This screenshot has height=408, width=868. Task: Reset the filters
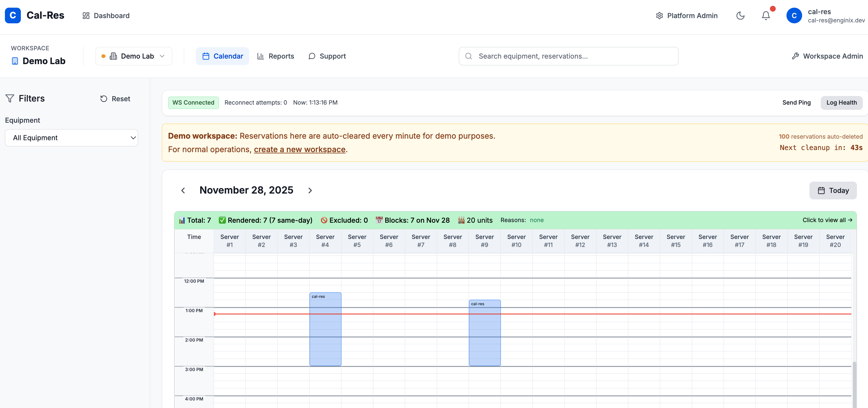pos(115,98)
